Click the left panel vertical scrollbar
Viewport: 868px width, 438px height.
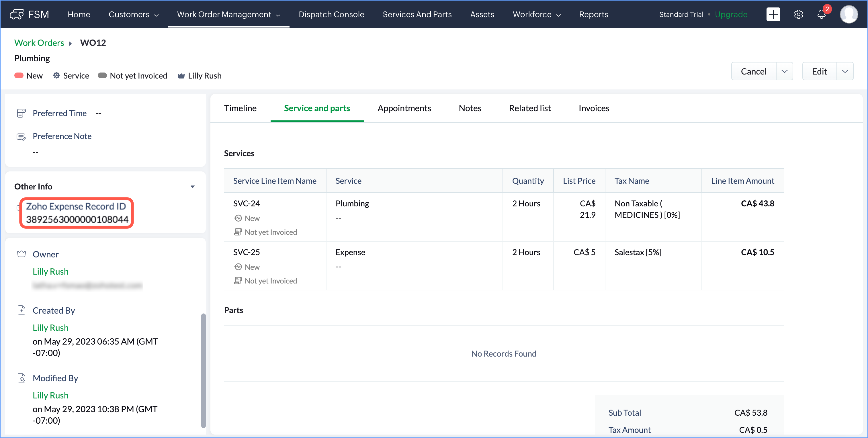(x=203, y=371)
